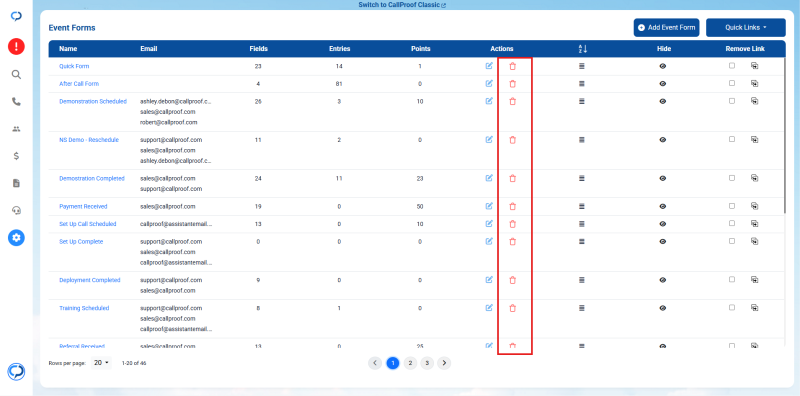
Task: Delete the Set Up Call Scheduled form
Action: 513,224
